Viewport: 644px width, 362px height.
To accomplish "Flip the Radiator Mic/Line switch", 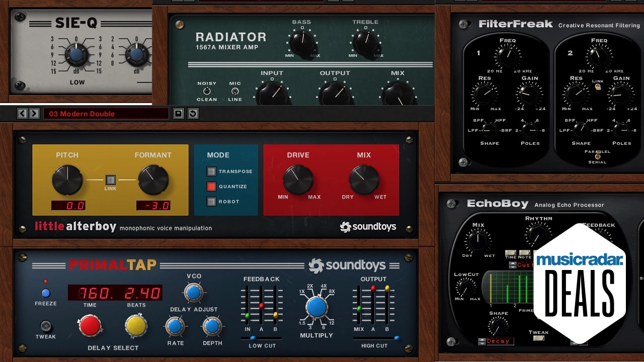I will tap(234, 91).
